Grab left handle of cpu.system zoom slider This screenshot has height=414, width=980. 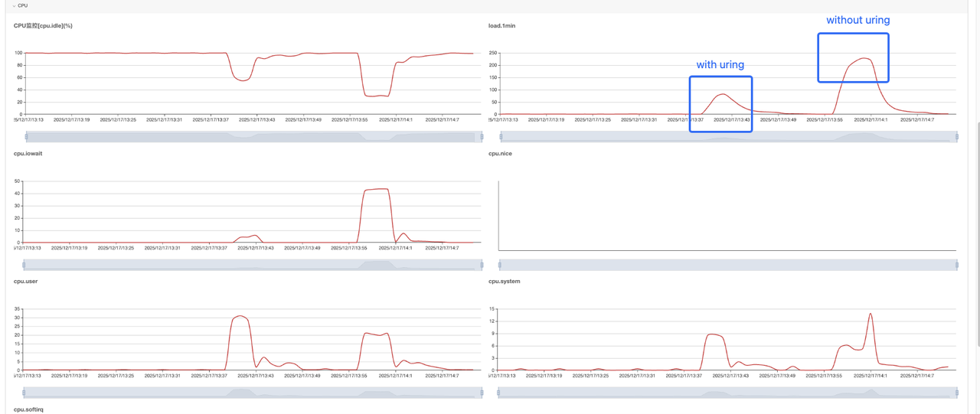pyautogui.click(x=499, y=392)
